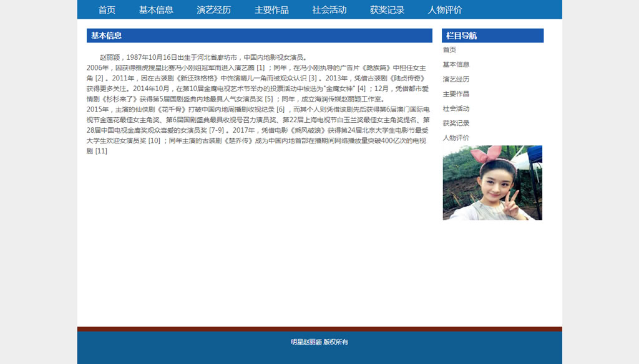Click the photo of the girl with bunny ears
This screenshot has height=364, width=639.
(492, 183)
